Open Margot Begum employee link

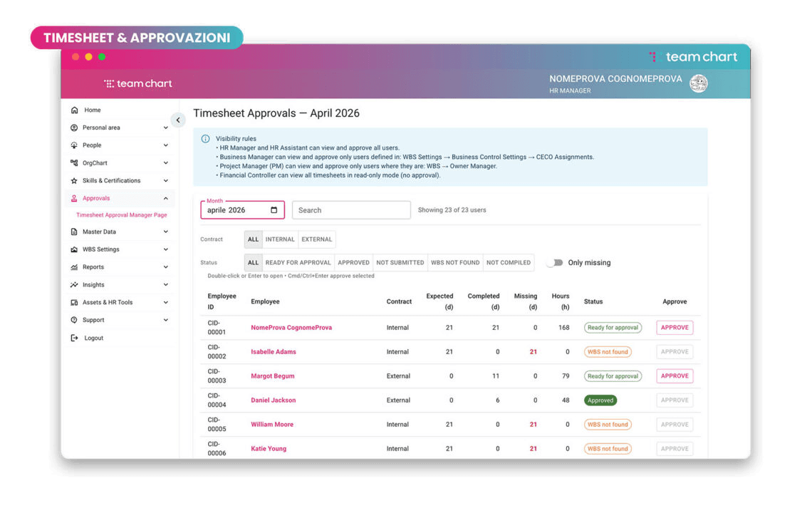(x=272, y=376)
